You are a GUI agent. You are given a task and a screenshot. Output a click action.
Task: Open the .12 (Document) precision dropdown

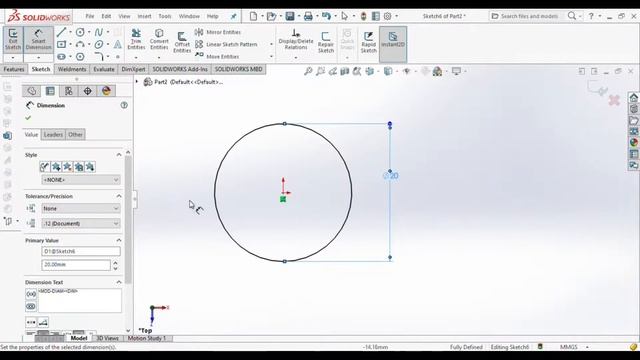(81, 224)
